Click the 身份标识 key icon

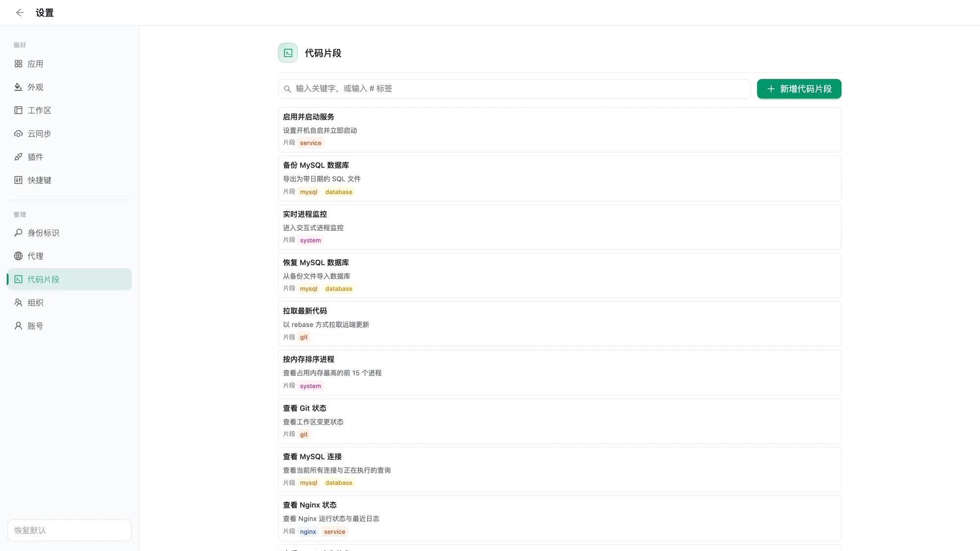[x=18, y=233]
